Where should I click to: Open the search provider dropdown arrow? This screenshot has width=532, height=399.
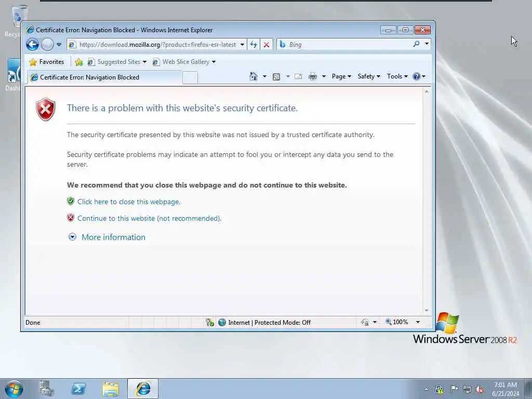[427, 44]
